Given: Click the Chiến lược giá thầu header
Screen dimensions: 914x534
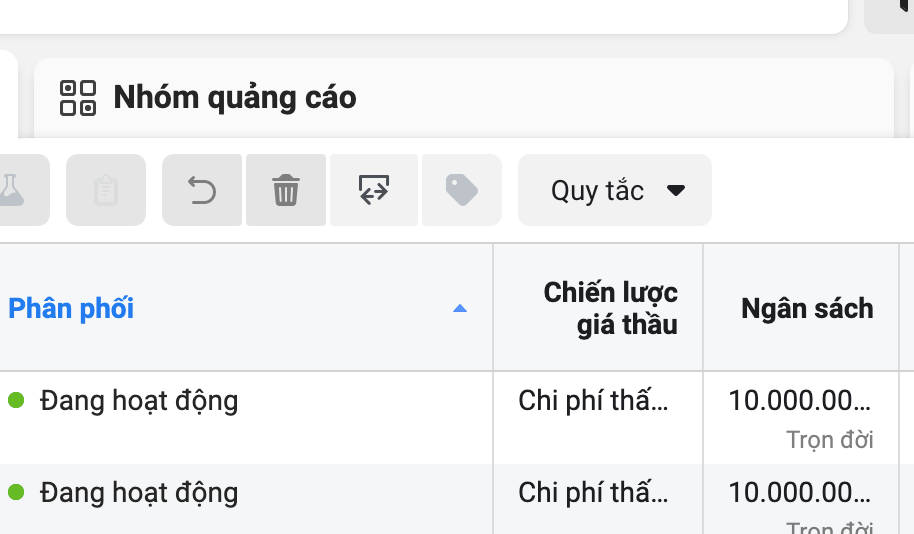Looking at the screenshot, I should tap(610, 308).
